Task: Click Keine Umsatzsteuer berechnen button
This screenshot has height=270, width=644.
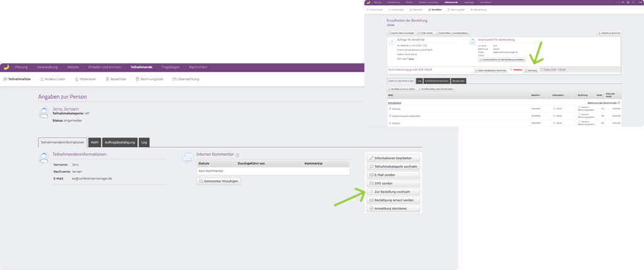Action: [491, 70]
